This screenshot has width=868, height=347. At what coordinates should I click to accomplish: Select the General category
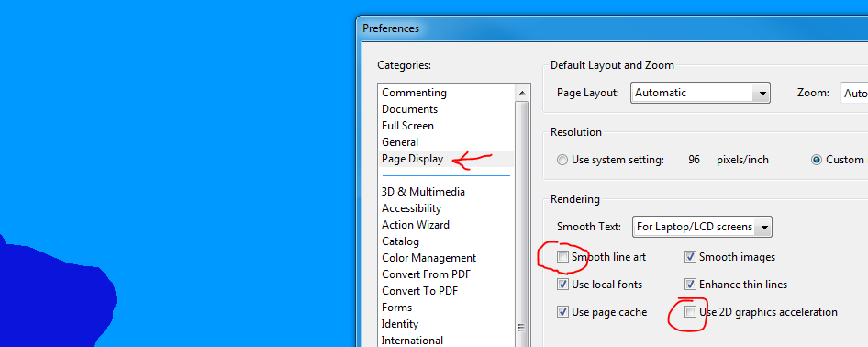coord(400,142)
